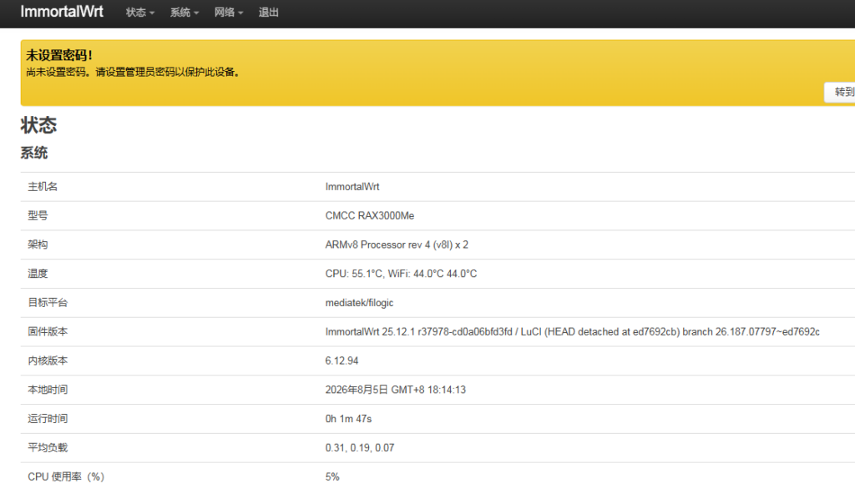Select the 固件版本 row label
The height and width of the screenshot is (504, 855).
[48, 331]
